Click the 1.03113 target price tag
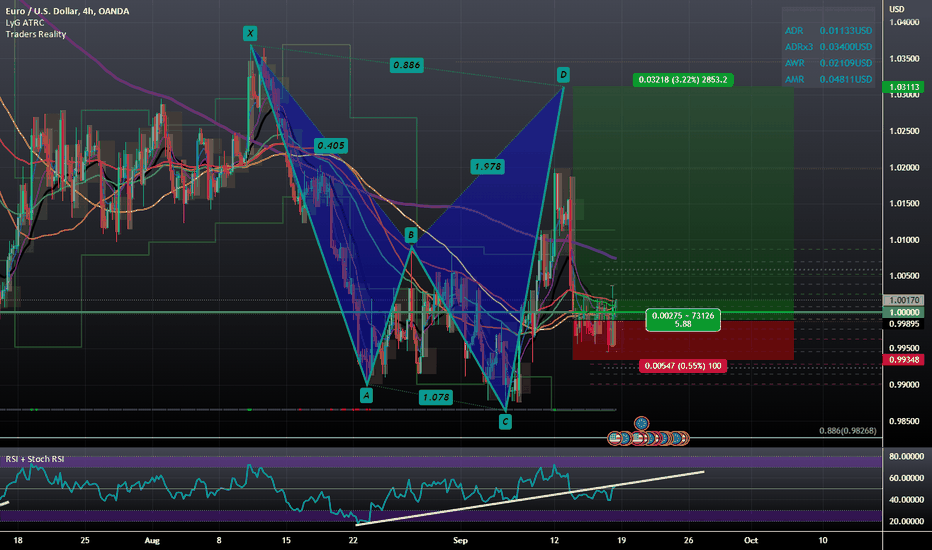 [x=903, y=87]
